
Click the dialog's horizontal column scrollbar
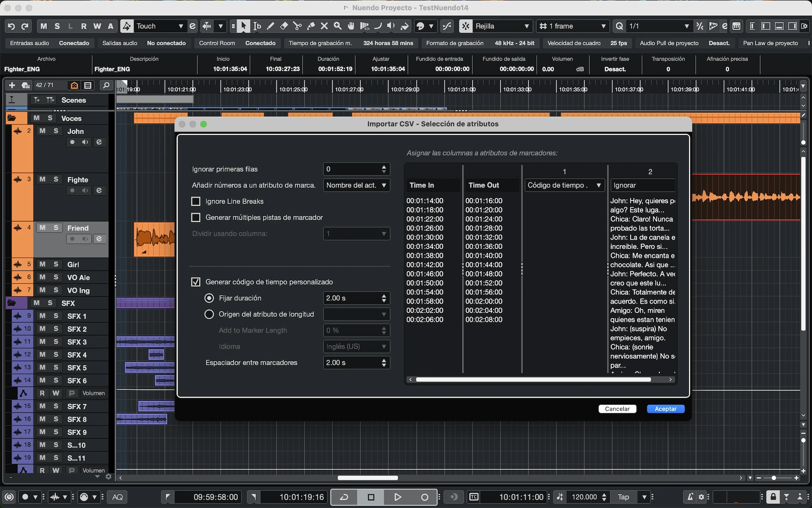pos(533,380)
